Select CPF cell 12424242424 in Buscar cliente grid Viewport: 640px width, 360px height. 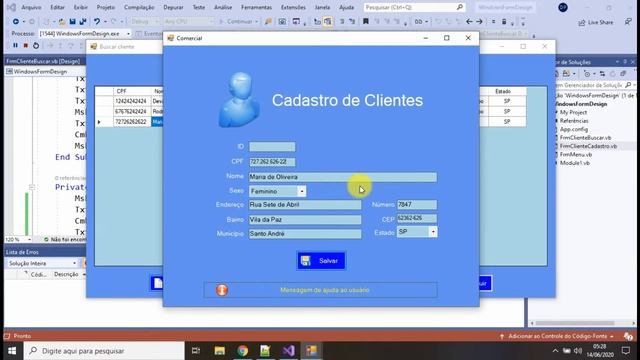pyautogui.click(x=132, y=101)
